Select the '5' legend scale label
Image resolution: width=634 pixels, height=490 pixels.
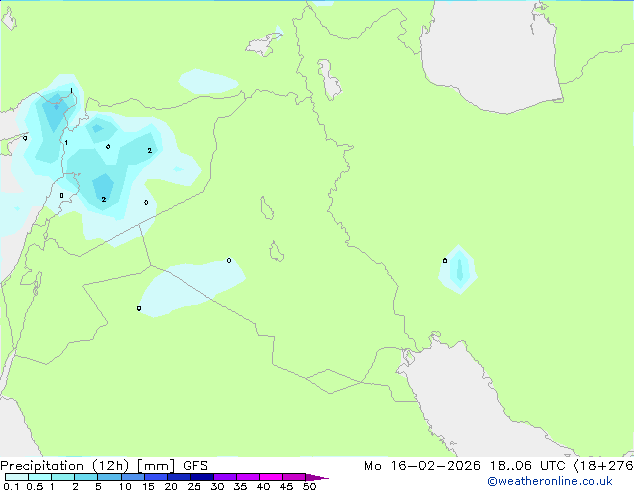coord(98,486)
